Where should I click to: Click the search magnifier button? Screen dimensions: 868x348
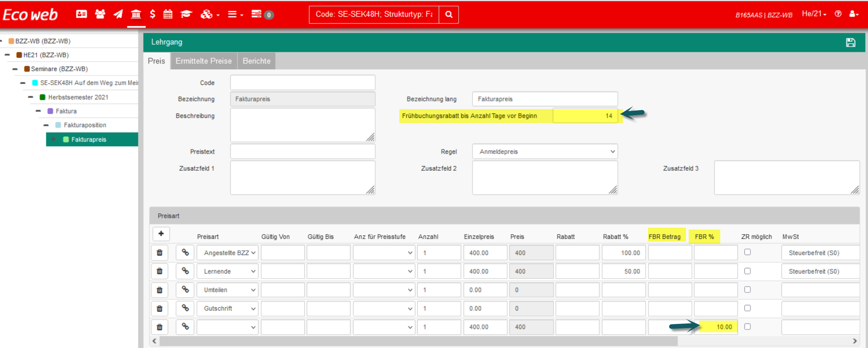pyautogui.click(x=449, y=14)
